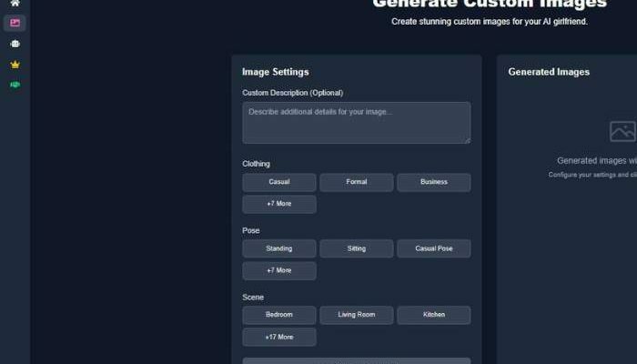Click the green icon in the sidebar
The height and width of the screenshot is (364, 637).
pyautogui.click(x=15, y=85)
